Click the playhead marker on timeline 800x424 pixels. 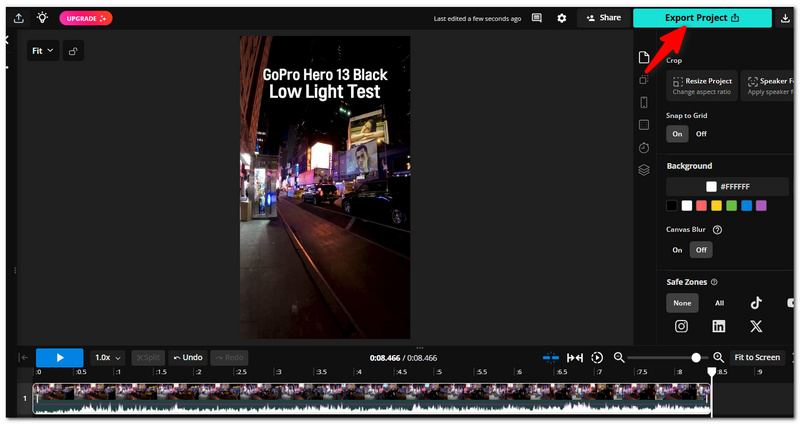tap(712, 372)
